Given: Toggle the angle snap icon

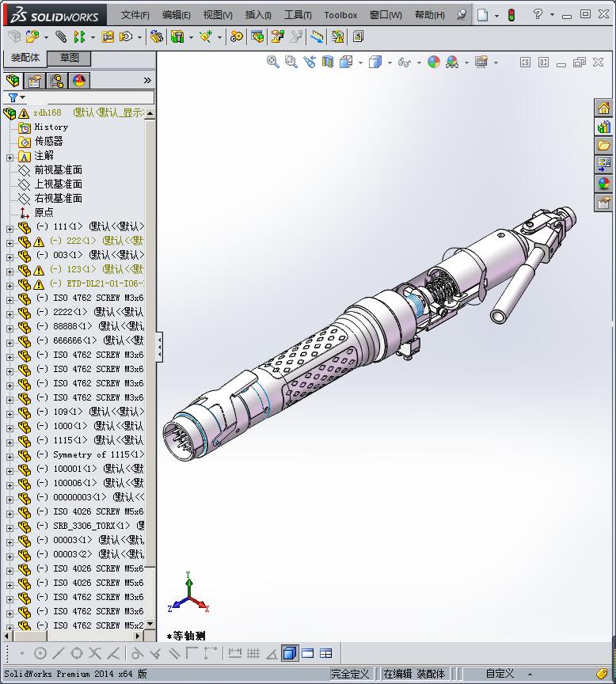Looking at the screenshot, I should pos(272,653).
